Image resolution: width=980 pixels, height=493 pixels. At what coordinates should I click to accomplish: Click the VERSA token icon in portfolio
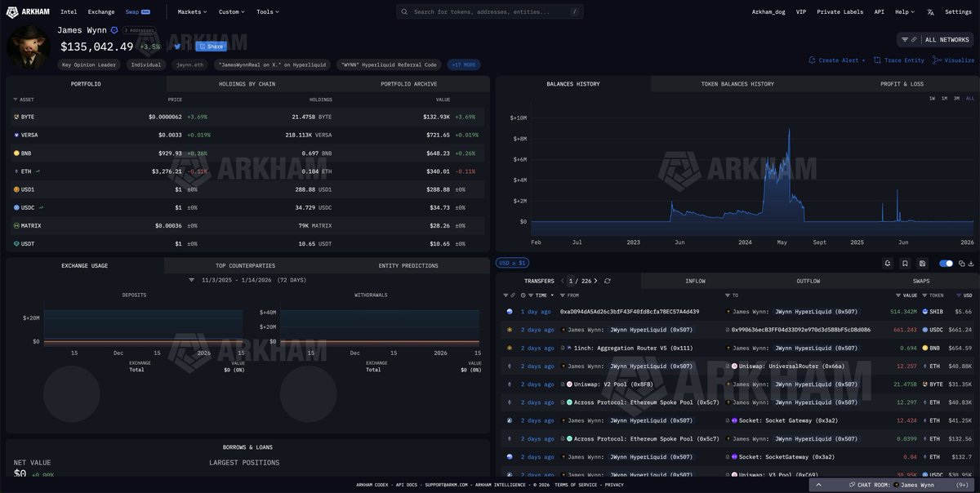(x=16, y=135)
